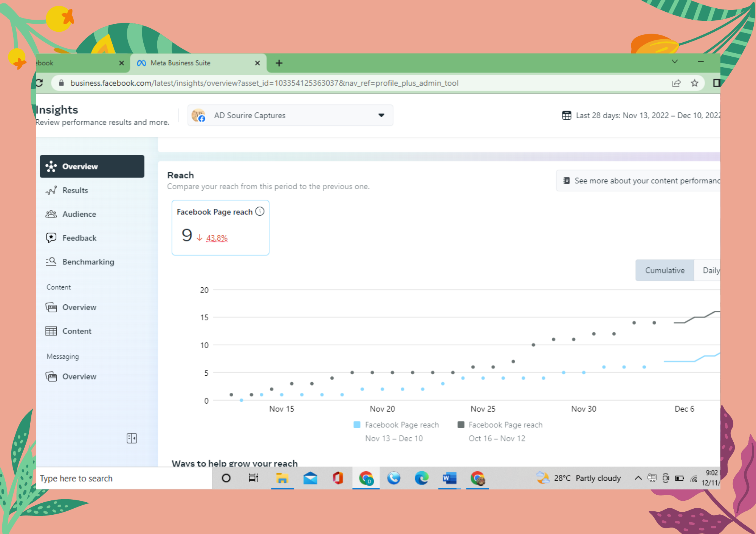
Task: Open the Office app from the taskbar
Action: pos(338,478)
